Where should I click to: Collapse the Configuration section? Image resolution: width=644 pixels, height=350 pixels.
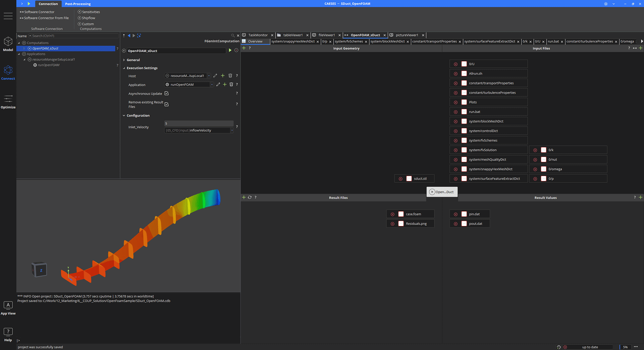click(124, 116)
